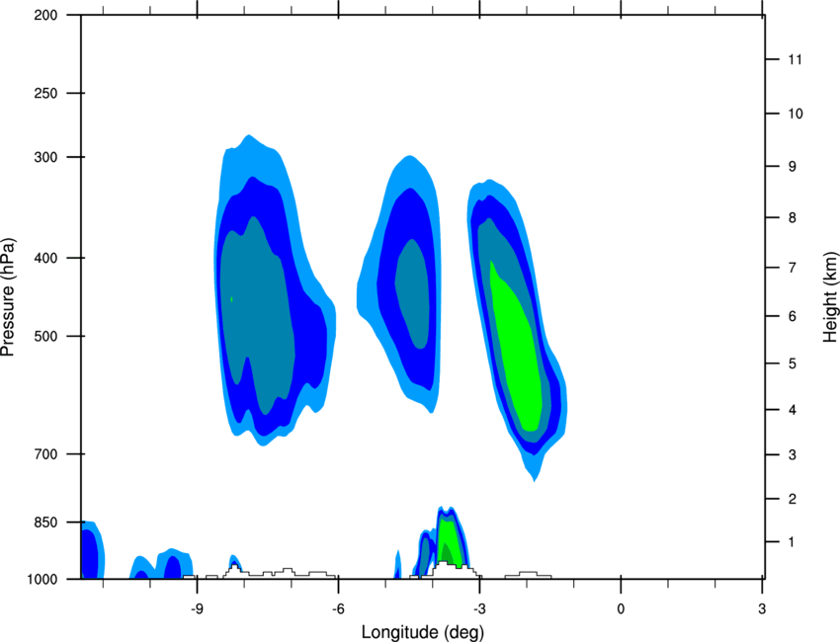Viewport: 840px width, 642px height.
Task: Click the -9 longitude tick label
Action: [197, 608]
